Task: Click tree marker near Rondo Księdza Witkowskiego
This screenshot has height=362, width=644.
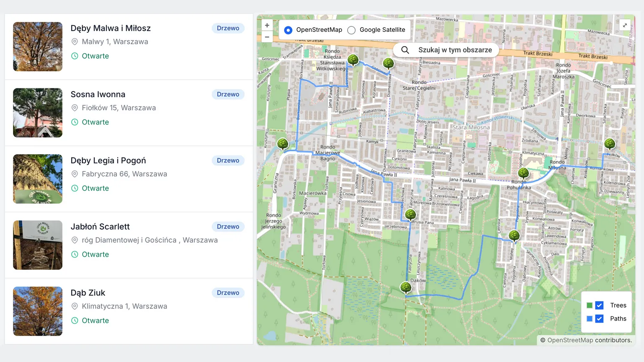Action: [x=353, y=60]
